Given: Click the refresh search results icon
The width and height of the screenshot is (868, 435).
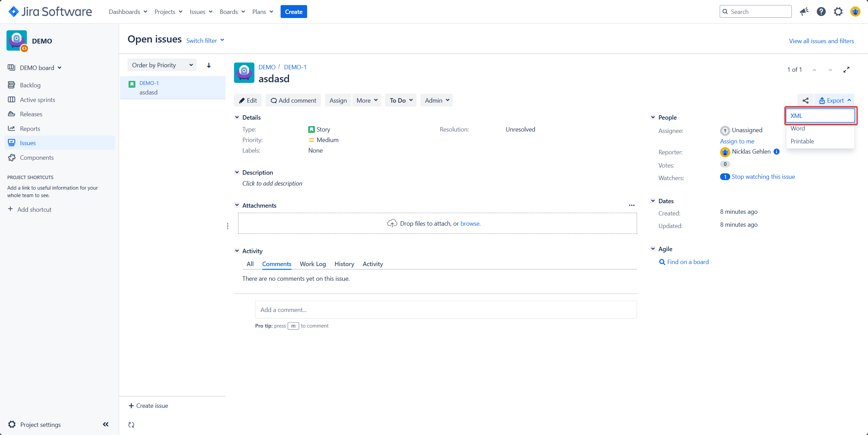Looking at the screenshot, I should coord(131,424).
